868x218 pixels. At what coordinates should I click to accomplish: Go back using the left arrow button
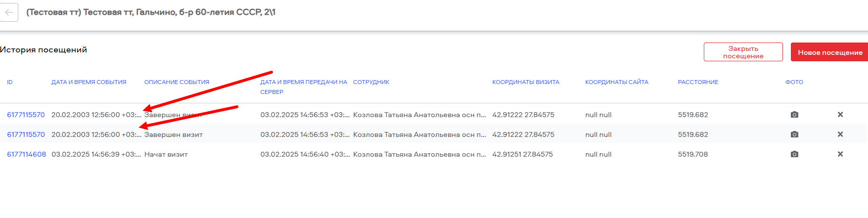9,12
